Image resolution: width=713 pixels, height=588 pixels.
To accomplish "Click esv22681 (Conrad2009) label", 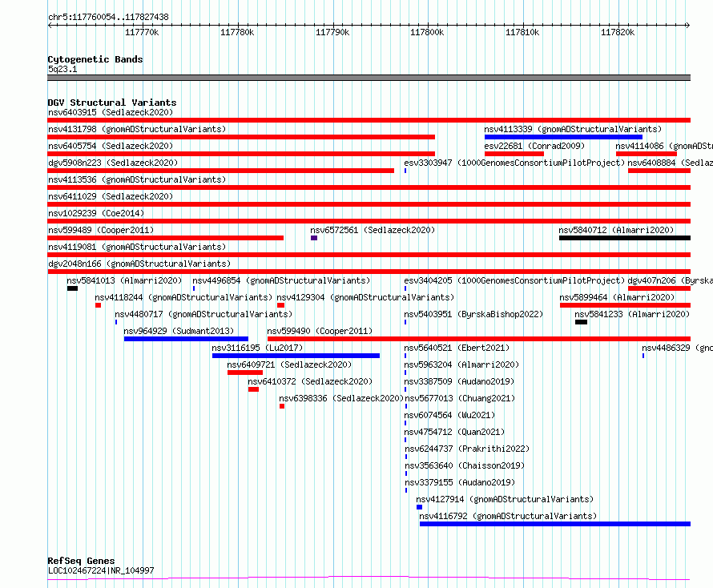I will click(534, 146).
